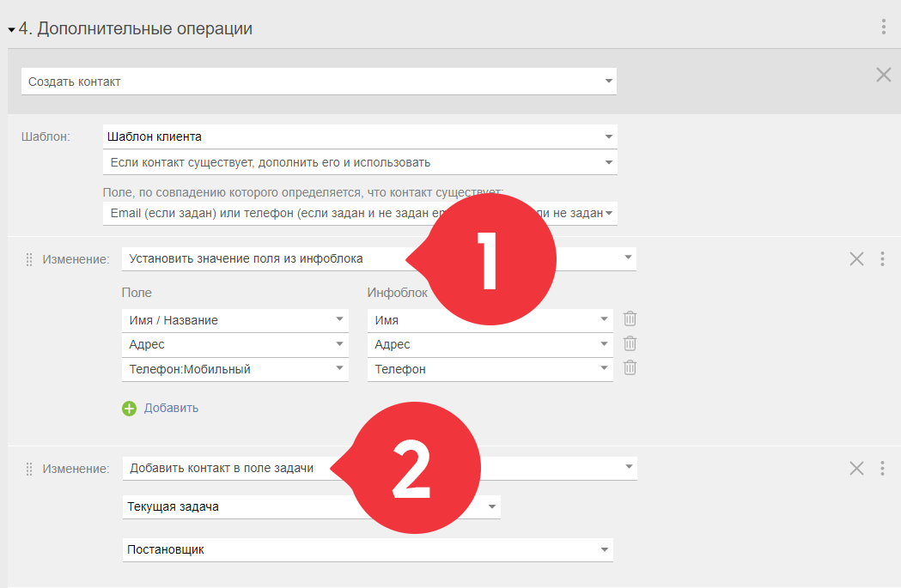Delete the Имя / Название field mapping row
901x588 pixels.
630,318
